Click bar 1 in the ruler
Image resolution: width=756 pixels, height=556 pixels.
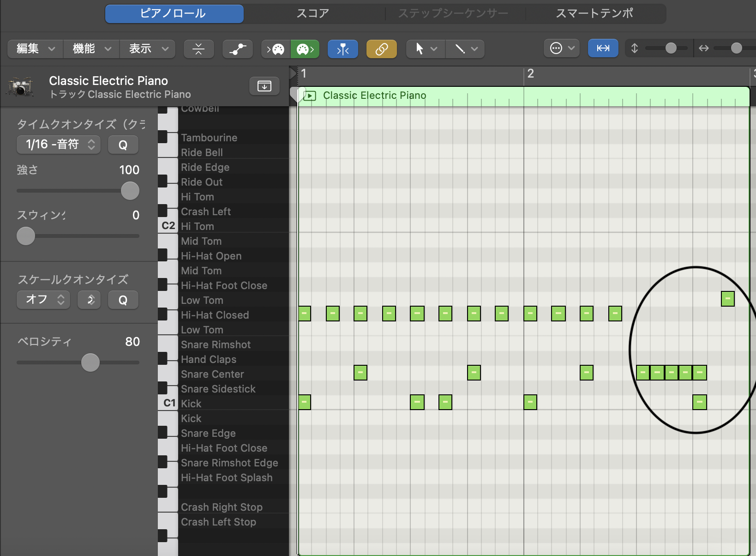(x=304, y=74)
